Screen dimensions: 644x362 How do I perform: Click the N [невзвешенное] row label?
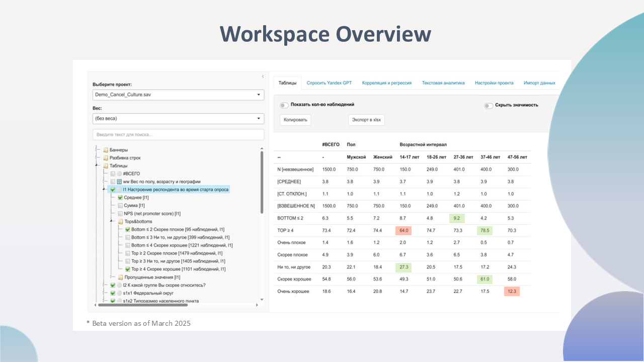tap(295, 169)
